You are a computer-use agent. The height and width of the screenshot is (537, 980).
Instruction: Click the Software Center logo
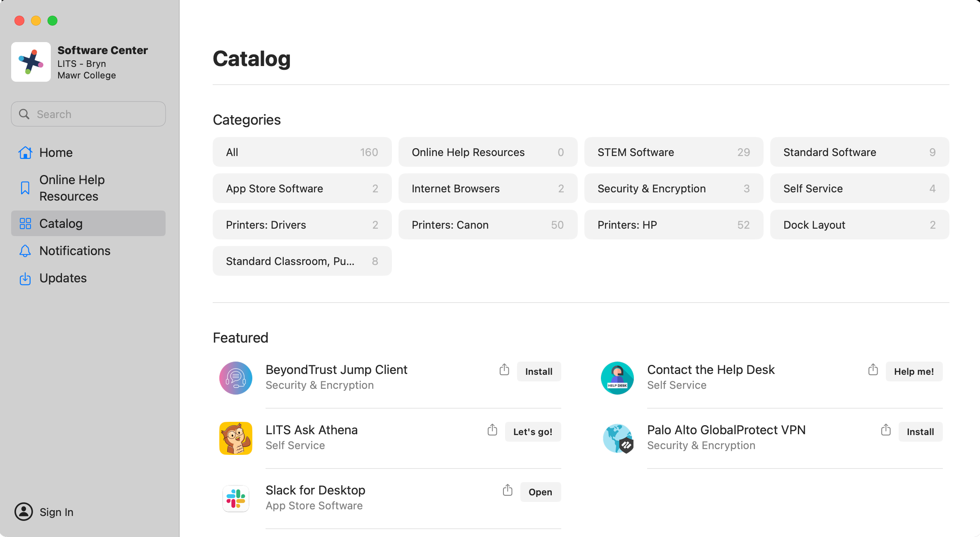click(x=31, y=62)
